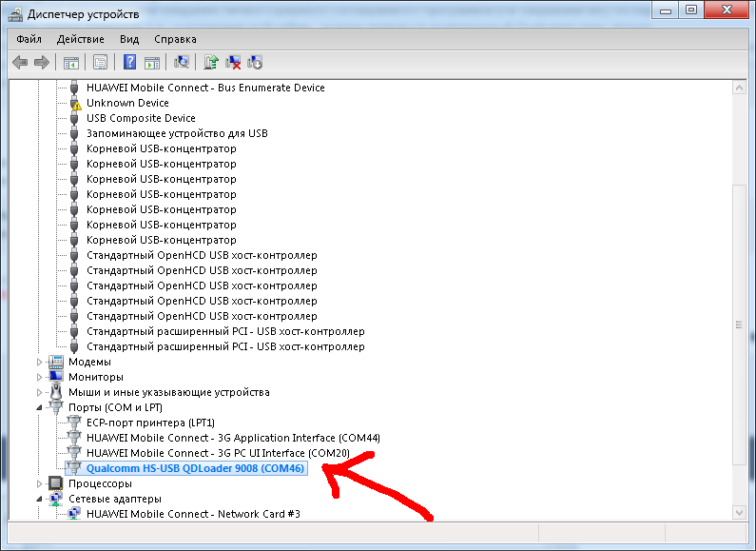Click the Back arrow toolbar icon
Viewport: 756px width, 551px height.
(x=19, y=63)
